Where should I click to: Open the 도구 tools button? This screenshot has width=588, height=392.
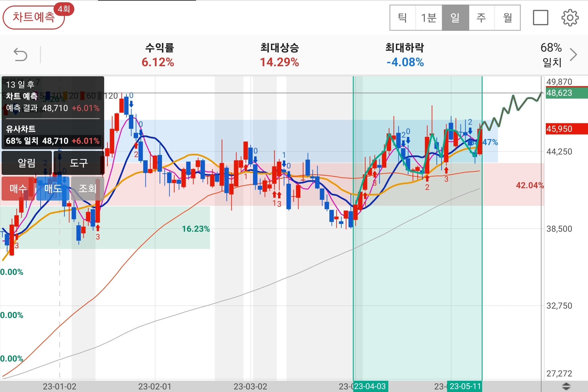79,163
